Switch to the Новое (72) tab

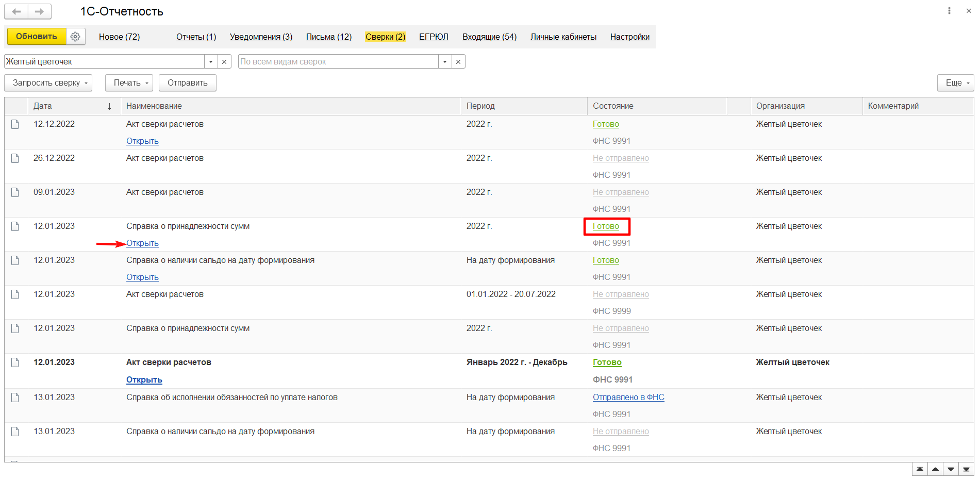119,37
